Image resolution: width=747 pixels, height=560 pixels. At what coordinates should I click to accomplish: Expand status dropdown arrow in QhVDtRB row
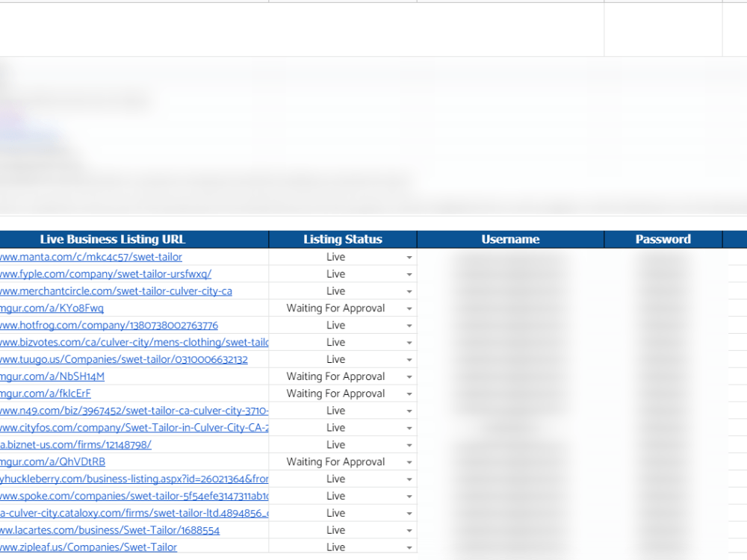[409, 462]
